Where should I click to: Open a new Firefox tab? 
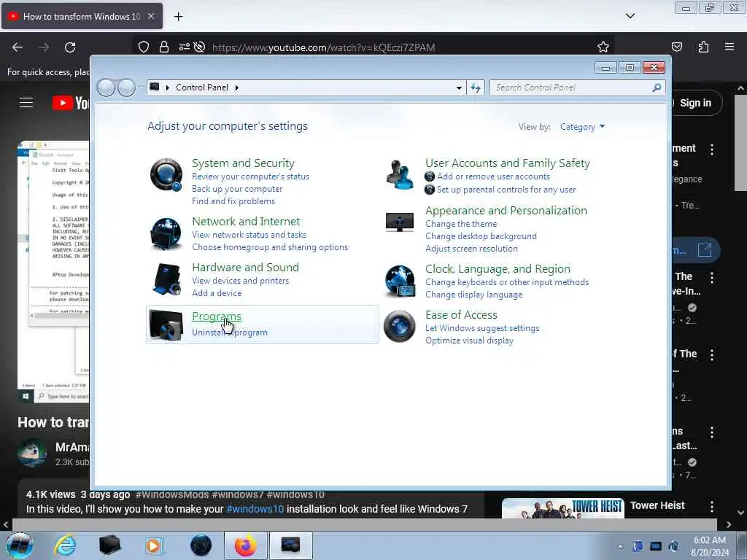[x=178, y=17]
